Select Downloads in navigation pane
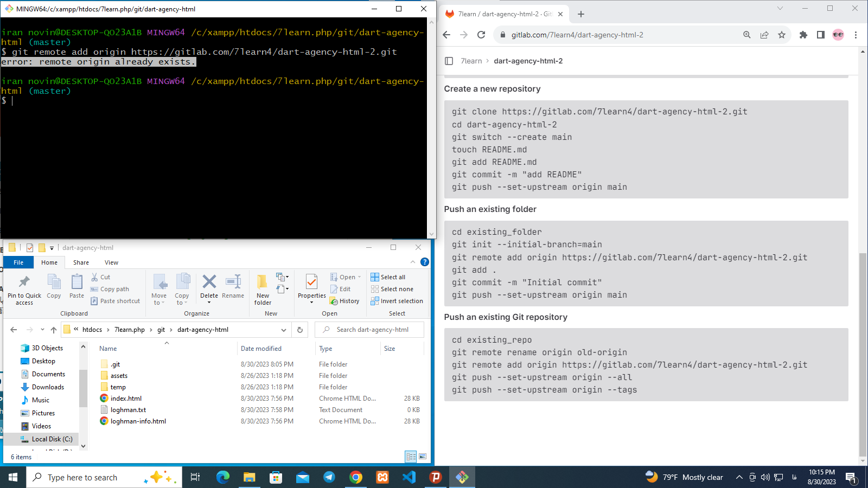Viewport: 868px width, 488px height. pyautogui.click(x=48, y=387)
